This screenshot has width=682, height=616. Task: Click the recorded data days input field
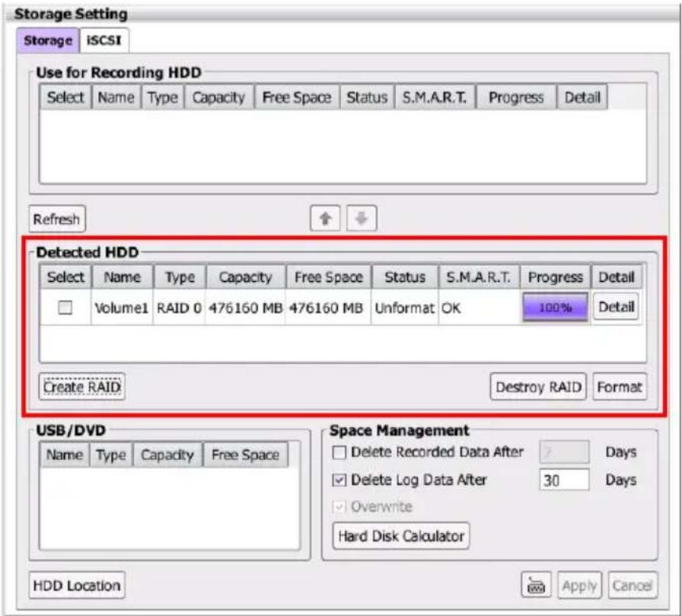pos(564,452)
